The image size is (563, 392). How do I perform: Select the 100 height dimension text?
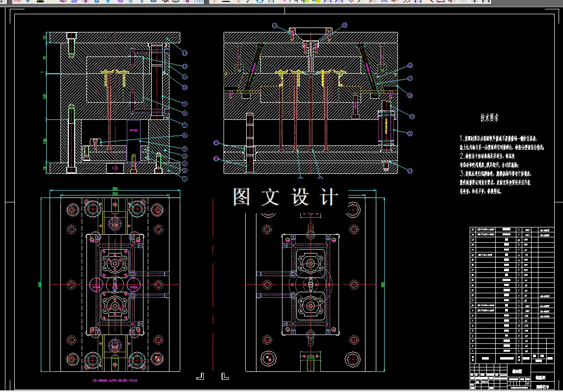coord(45,141)
